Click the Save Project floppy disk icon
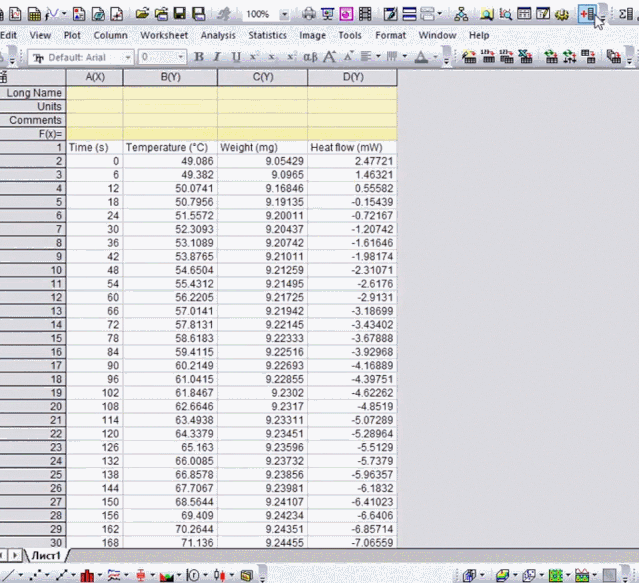The height and width of the screenshot is (583, 639). pyautogui.click(x=179, y=14)
